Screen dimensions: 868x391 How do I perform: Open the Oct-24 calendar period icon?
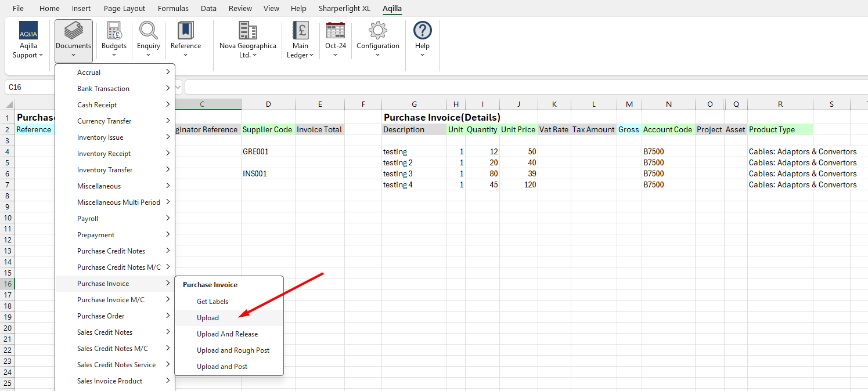point(335,31)
